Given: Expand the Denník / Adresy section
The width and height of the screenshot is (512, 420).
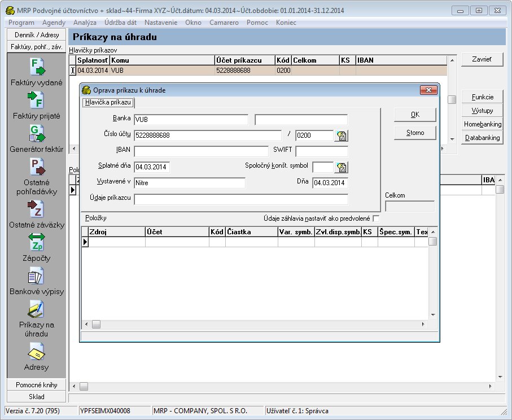Looking at the screenshot, I should point(37,35).
